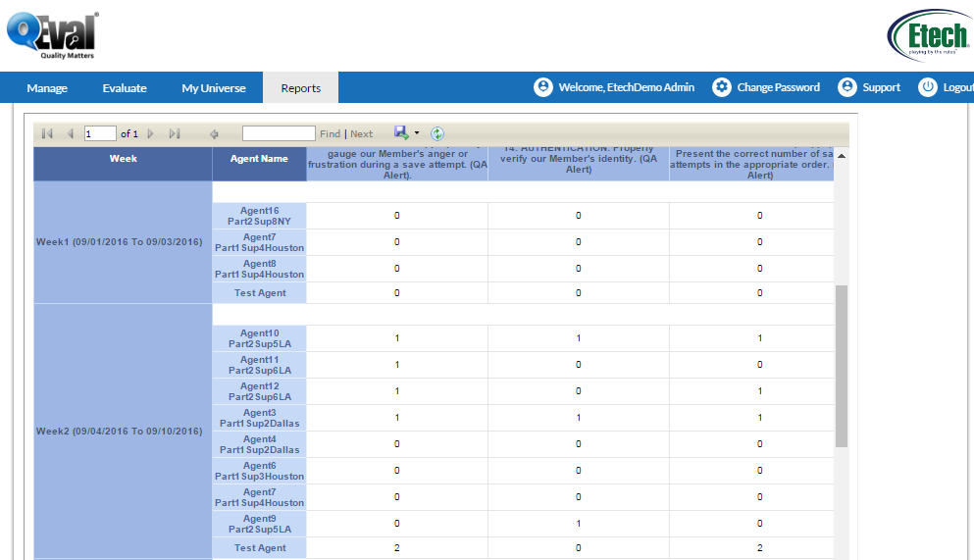Click Agent16 Part2 Sup8NY row
This screenshot has height=560, width=974.
[x=259, y=216]
